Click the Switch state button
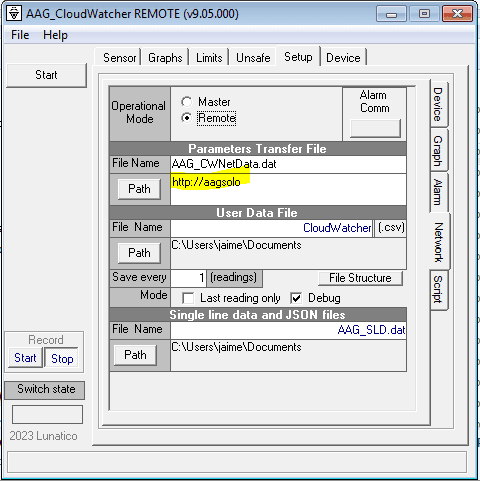Screen dimensions: 480x481 coord(45,389)
